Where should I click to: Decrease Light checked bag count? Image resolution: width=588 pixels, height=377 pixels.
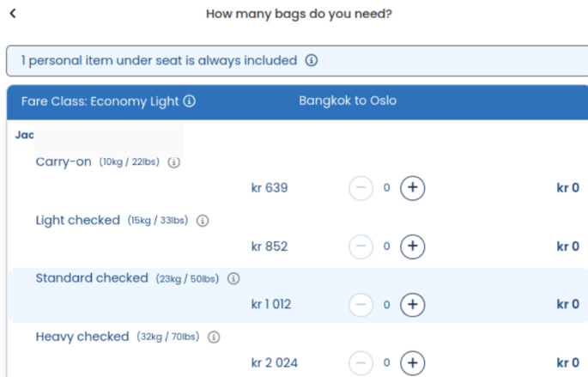pyautogui.click(x=361, y=246)
